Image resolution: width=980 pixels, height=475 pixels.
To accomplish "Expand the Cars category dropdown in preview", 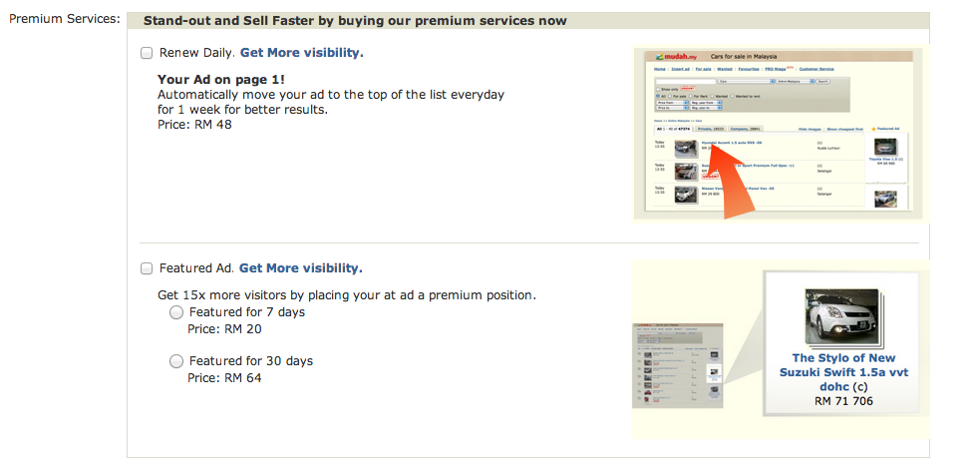I will coord(747,82).
